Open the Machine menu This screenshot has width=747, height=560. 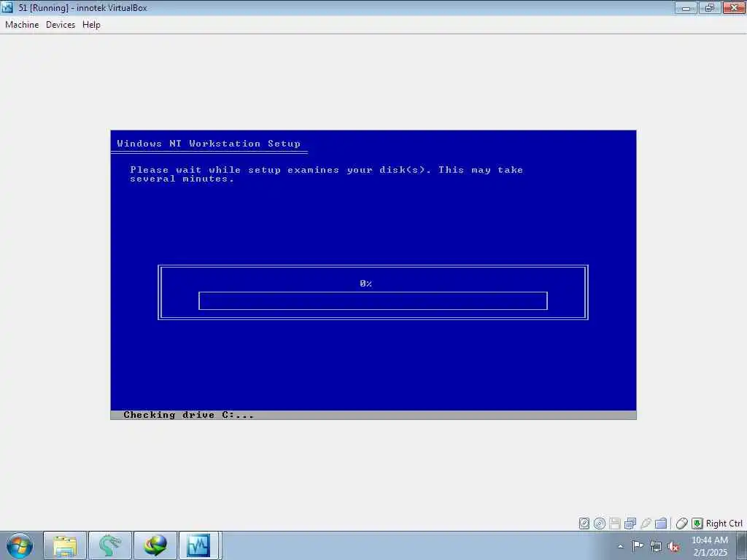click(22, 25)
